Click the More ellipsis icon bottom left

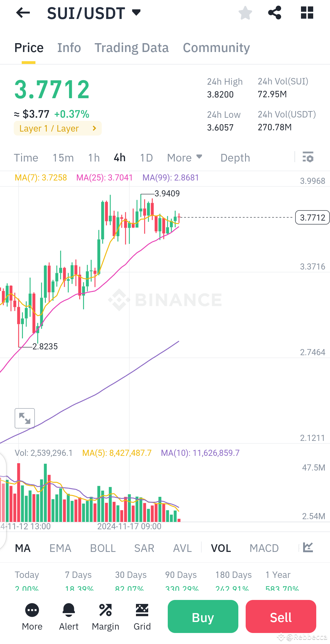click(x=32, y=609)
